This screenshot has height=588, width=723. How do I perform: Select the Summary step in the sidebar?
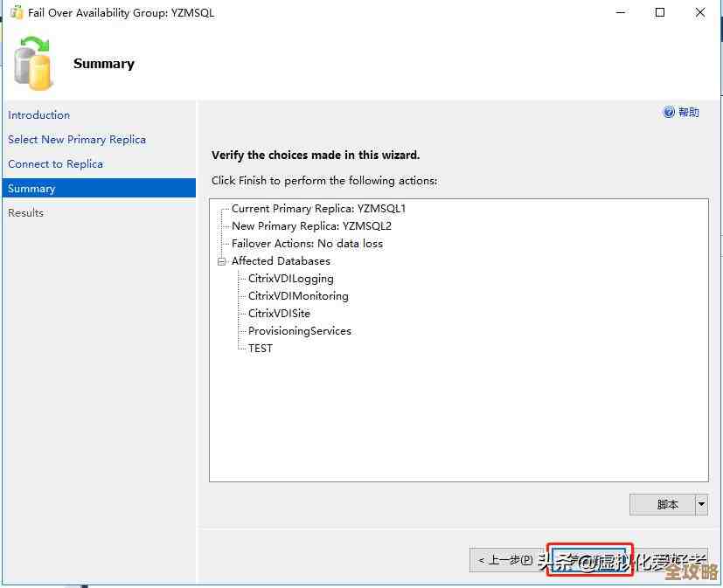pyautogui.click(x=32, y=189)
